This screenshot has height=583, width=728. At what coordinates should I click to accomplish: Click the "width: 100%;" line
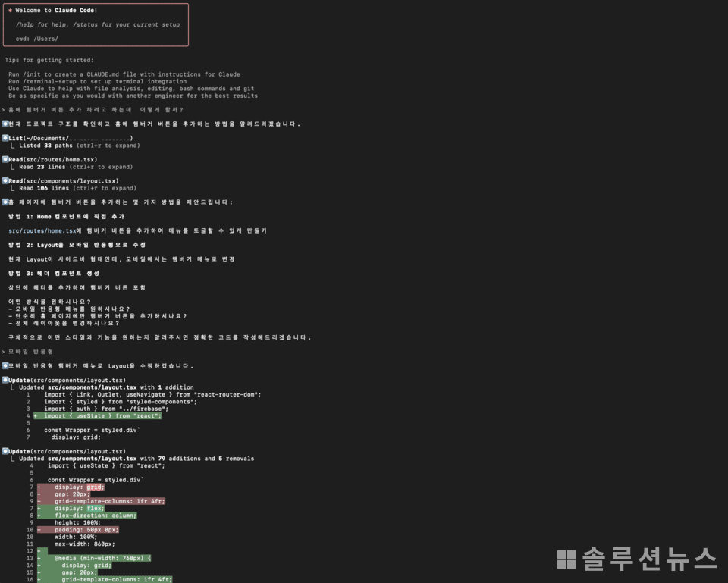click(76, 537)
